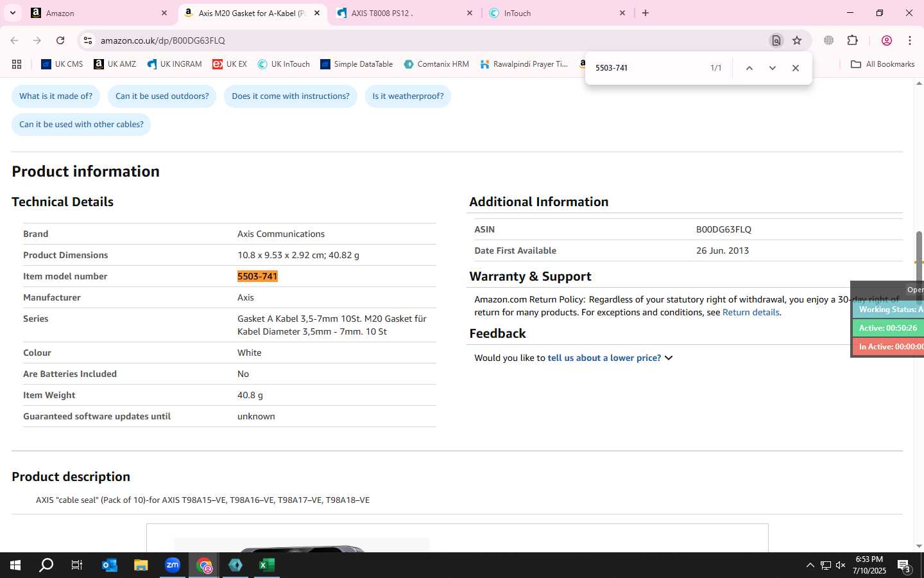Open UK INGRAM bookmark
Screen dimensions: 924x578
[175, 64]
